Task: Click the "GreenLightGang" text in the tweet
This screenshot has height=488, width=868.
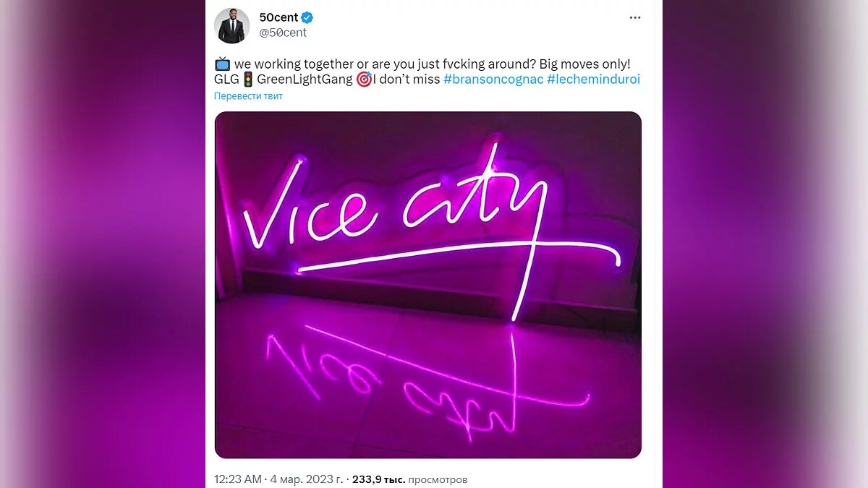Action: click(x=305, y=80)
